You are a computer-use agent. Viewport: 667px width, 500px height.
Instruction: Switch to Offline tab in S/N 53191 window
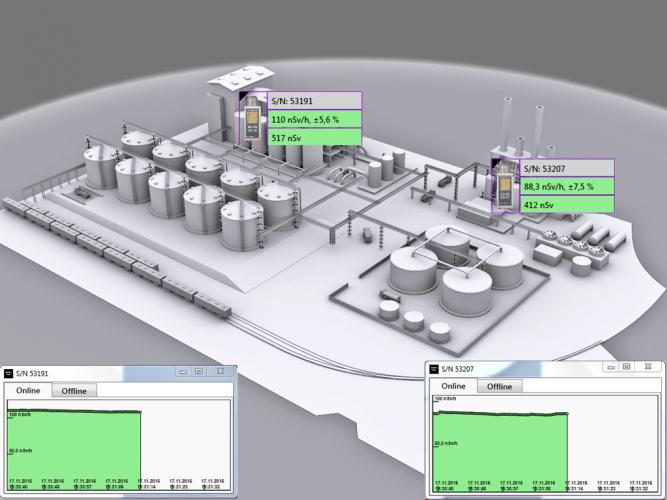point(74,390)
